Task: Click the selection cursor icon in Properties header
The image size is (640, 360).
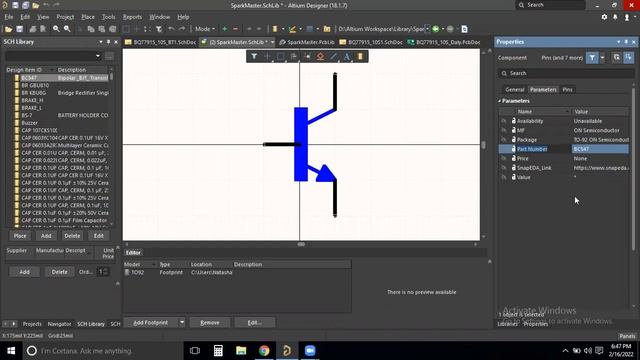Action: point(629,58)
